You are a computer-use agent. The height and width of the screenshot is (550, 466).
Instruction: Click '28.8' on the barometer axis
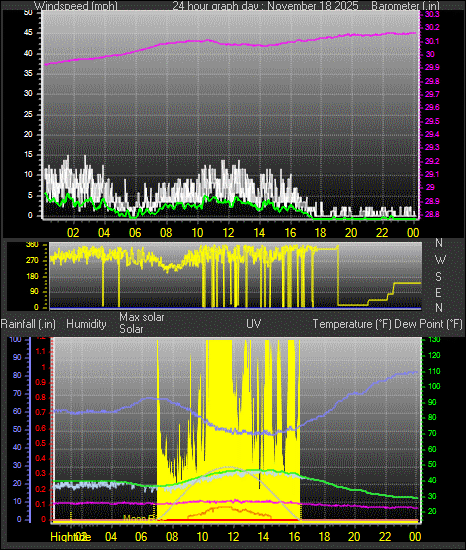point(432,214)
